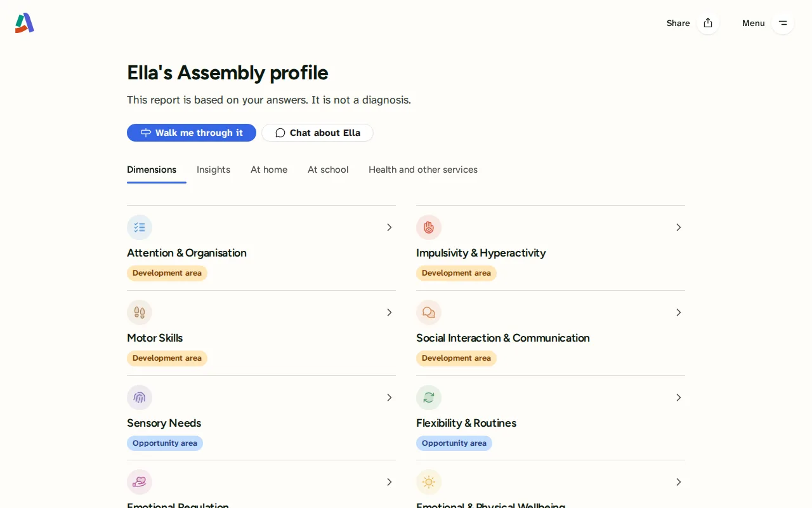Click the Share text label
This screenshot has width=812, height=508.
click(x=678, y=23)
